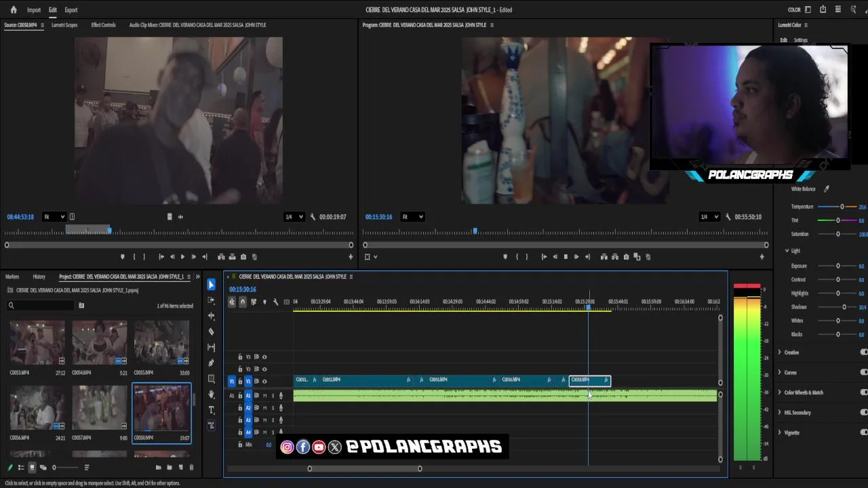Open Program monitor 1/4 resolution dropdown
Screen dimensions: 868x488
[x=709, y=217]
